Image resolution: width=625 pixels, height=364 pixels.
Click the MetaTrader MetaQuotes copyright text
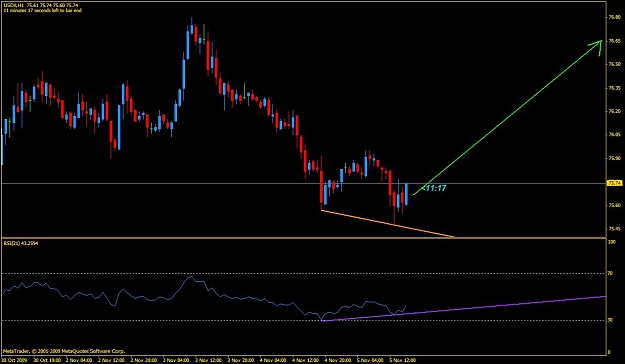[x=64, y=351]
